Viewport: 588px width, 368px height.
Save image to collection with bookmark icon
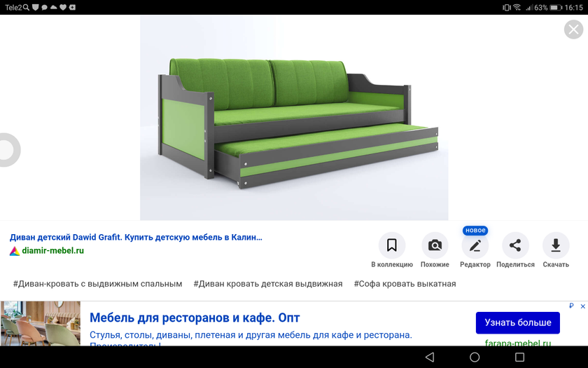point(392,245)
